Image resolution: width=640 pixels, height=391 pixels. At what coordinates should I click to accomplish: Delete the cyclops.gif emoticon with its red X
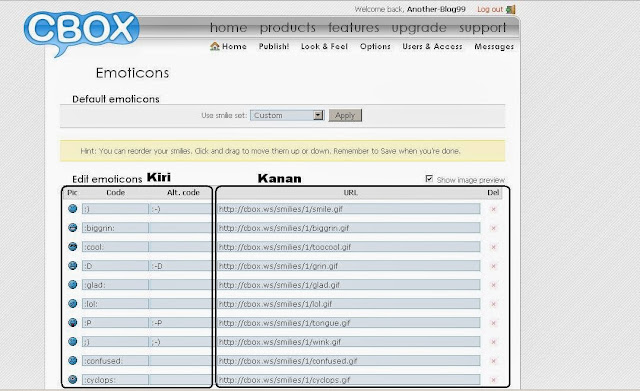[493, 380]
